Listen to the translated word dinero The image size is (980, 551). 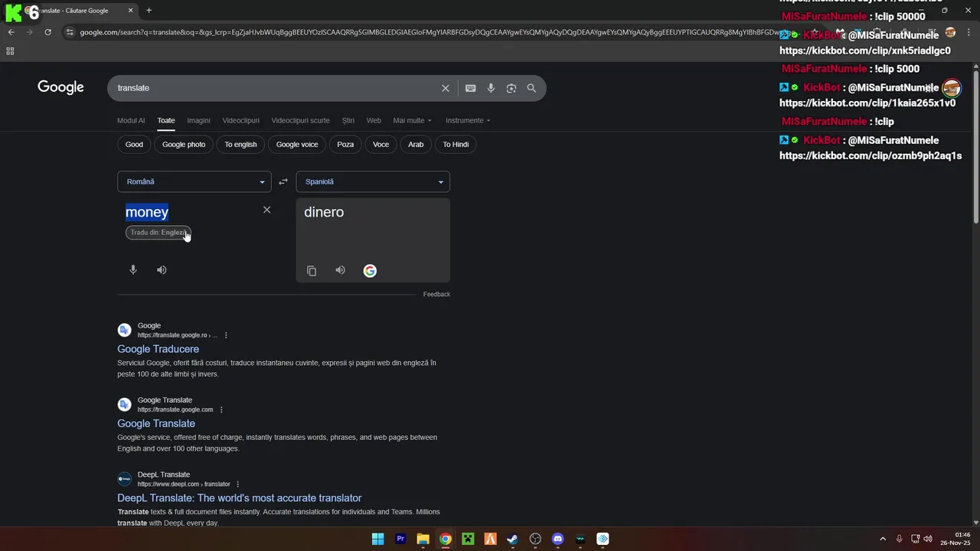(340, 270)
